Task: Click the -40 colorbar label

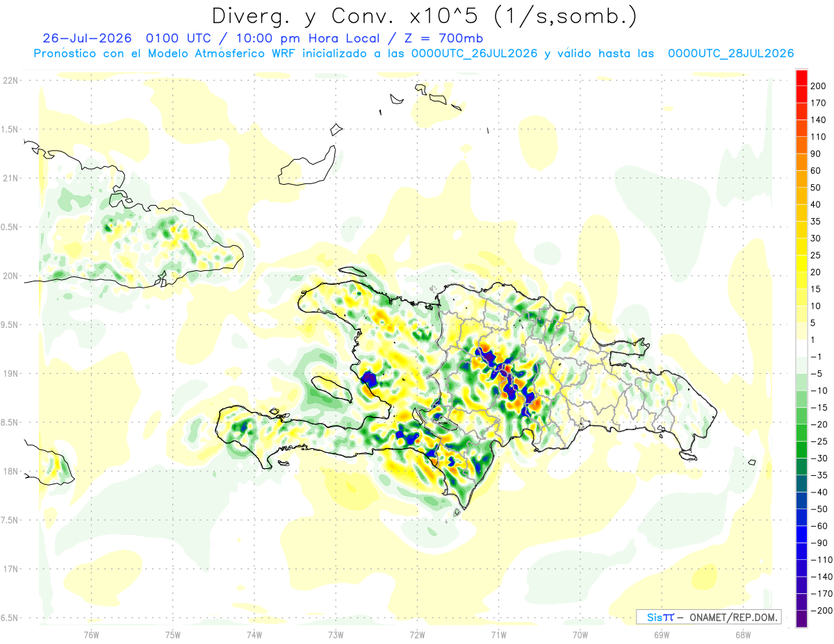Action: (819, 492)
